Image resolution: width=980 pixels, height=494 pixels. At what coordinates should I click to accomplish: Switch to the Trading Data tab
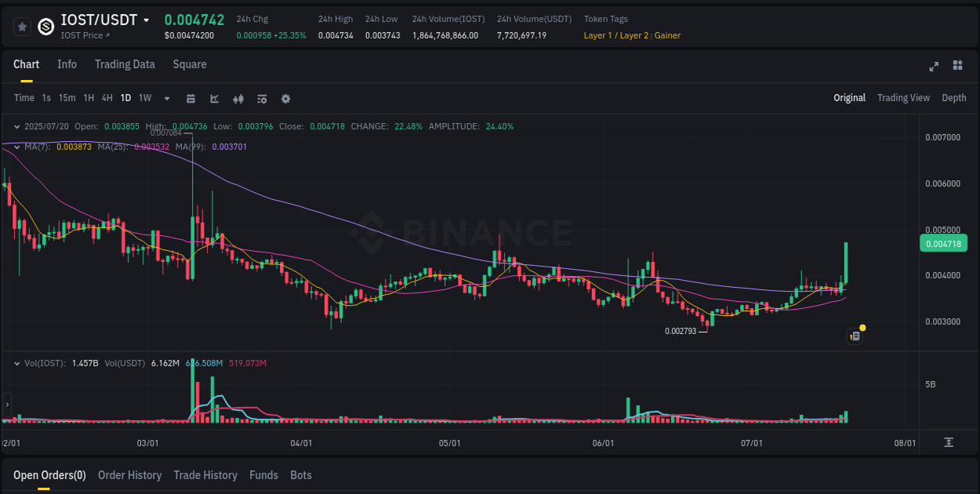point(125,64)
